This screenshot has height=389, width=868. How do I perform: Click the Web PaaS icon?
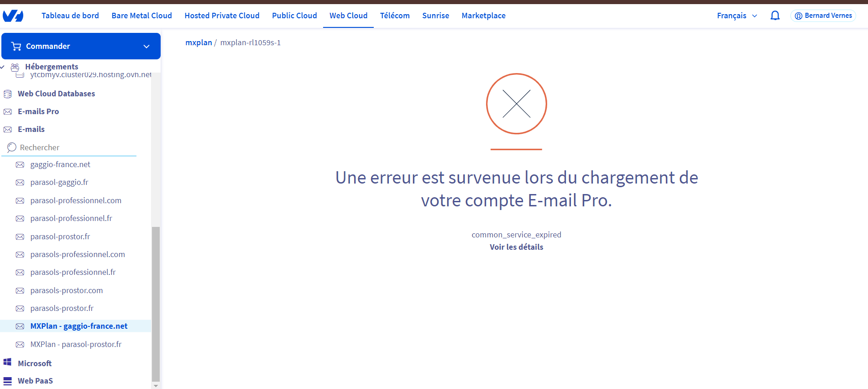pos(8,381)
